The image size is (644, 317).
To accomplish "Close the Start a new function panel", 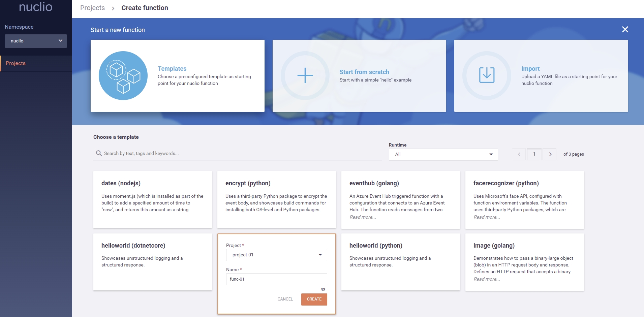I will pyautogui.click(x=625, y=30).
